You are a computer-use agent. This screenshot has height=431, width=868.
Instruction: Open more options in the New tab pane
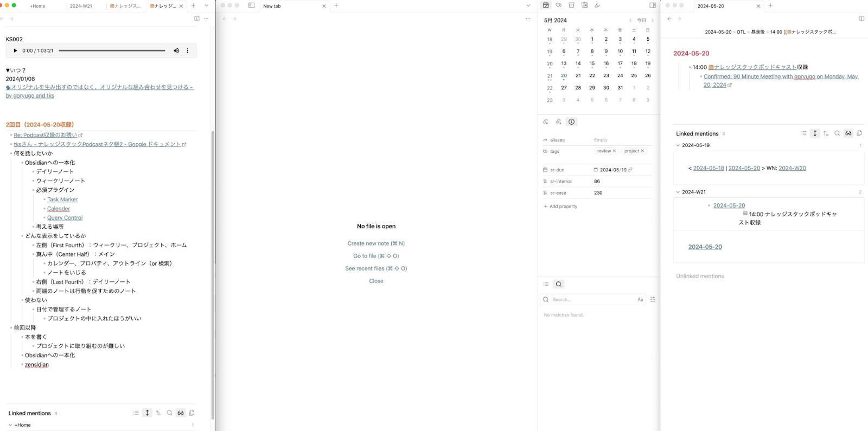click(528, 18)
